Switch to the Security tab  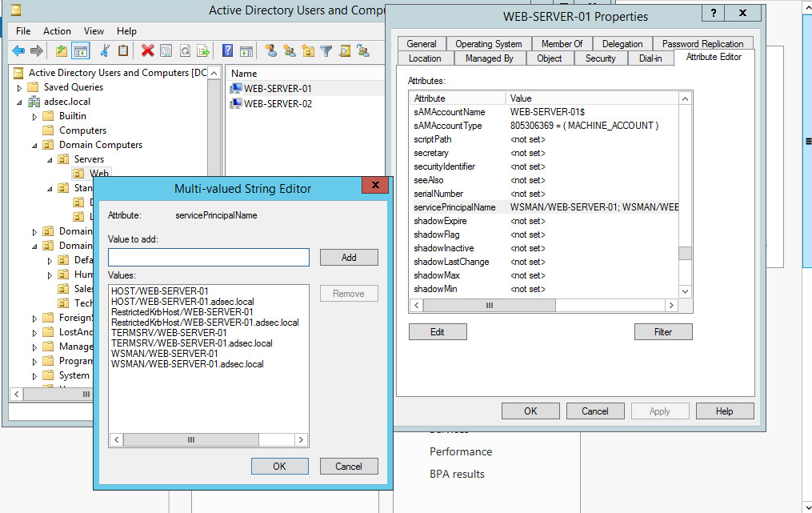(x=600, y=58)
